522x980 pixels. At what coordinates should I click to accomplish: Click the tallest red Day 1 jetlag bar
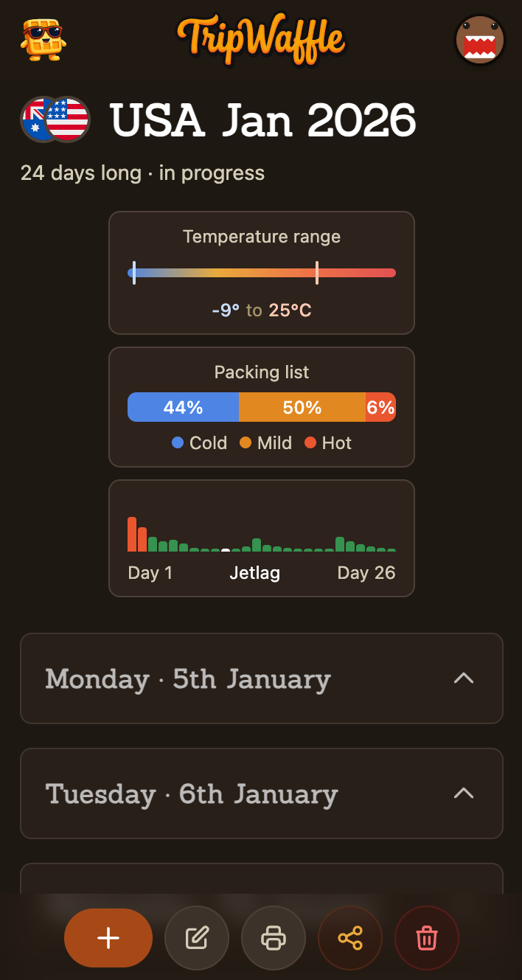pyautogui.click(x=132, y=534)
